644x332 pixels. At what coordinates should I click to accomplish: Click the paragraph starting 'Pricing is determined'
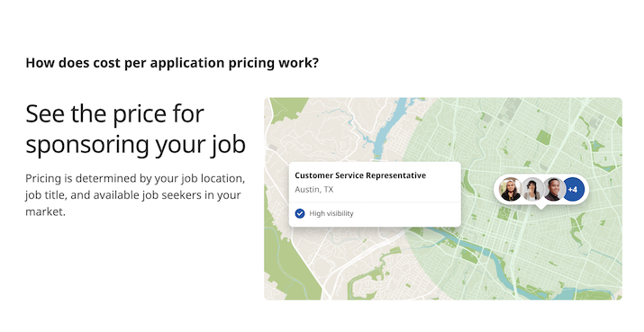[135, 195]
